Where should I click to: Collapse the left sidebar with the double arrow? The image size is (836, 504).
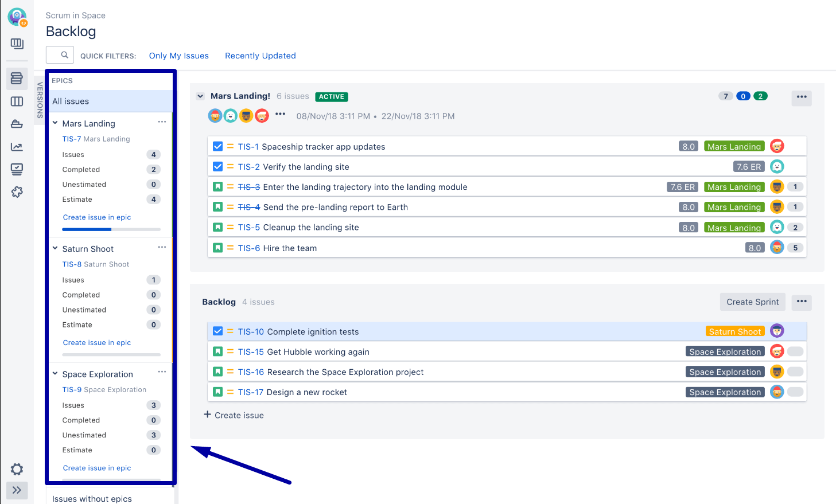[17, 490]
